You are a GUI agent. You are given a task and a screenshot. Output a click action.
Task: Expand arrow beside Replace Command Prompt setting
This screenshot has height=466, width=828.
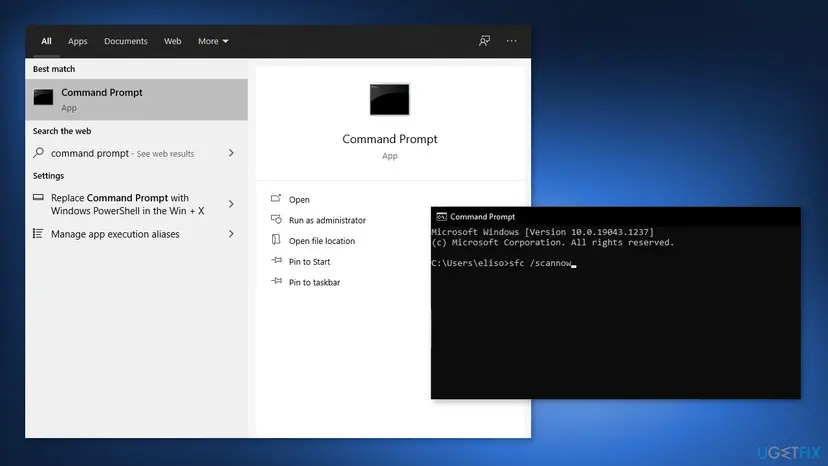pos(231,204)
